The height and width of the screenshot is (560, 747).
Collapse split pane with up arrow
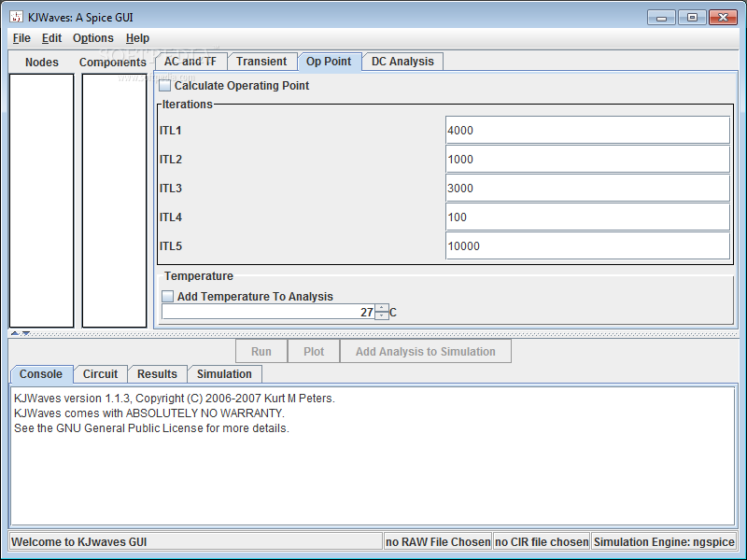15,333
